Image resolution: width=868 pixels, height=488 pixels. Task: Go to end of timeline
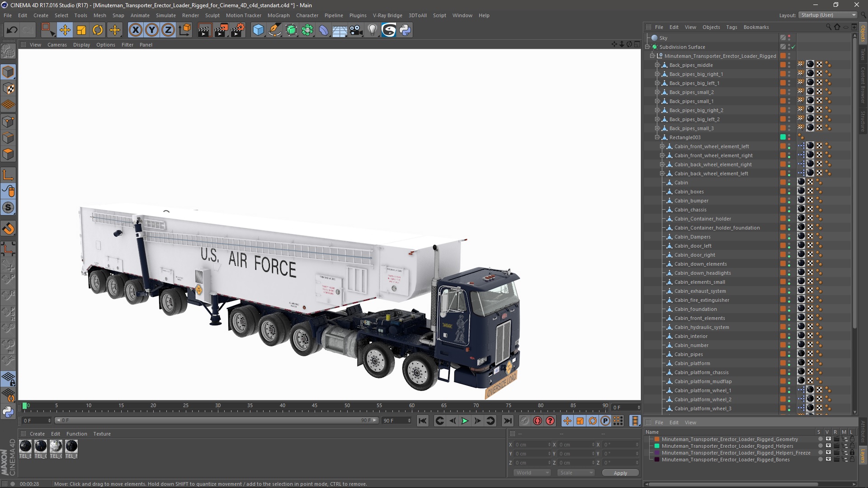(508, 421)
